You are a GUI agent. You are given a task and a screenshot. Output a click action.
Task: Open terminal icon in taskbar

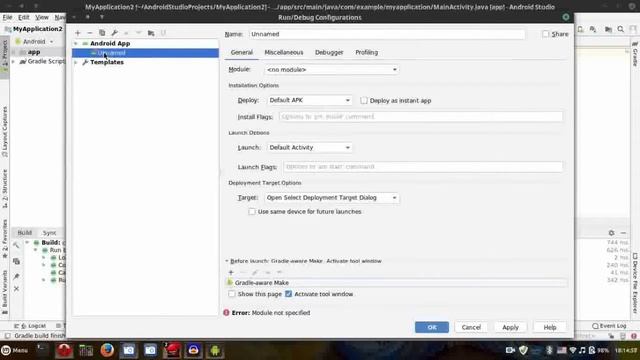click(42, 349)
